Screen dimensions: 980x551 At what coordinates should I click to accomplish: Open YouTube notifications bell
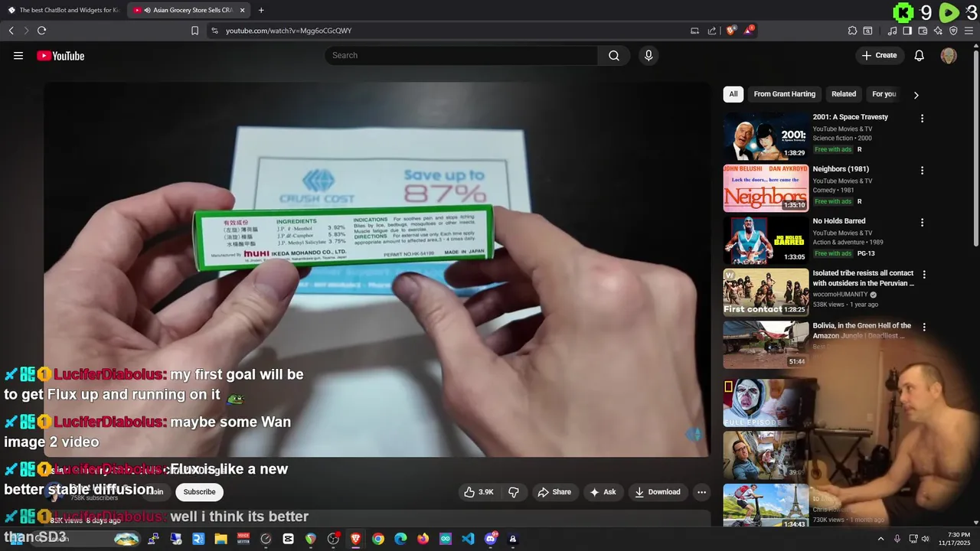(x=920, y=55)
